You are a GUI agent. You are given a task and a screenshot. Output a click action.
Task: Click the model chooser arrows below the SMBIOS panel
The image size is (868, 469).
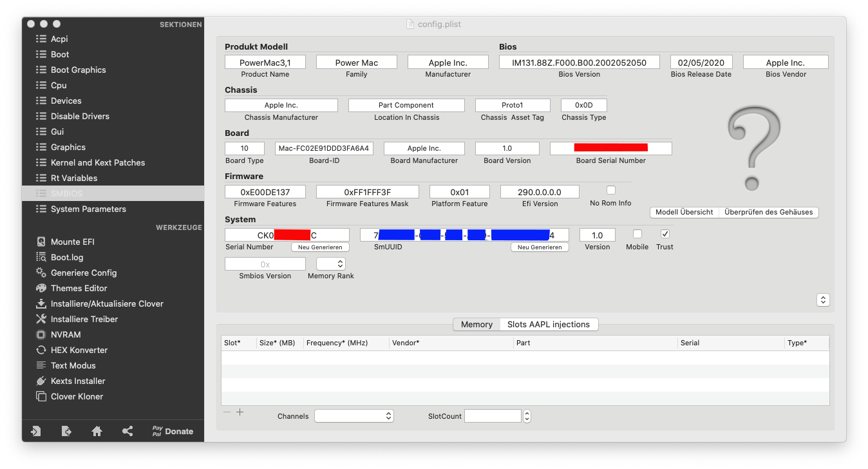coord(823,300)
